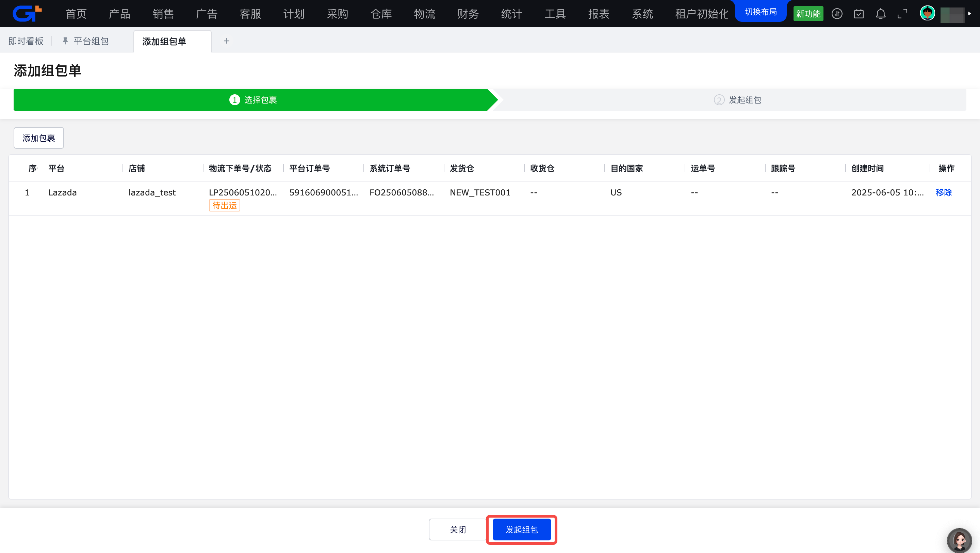Toggle fullscreen mode icon
Image resolution: width=980 pixels, height=553 pixels.
[902, 14]
